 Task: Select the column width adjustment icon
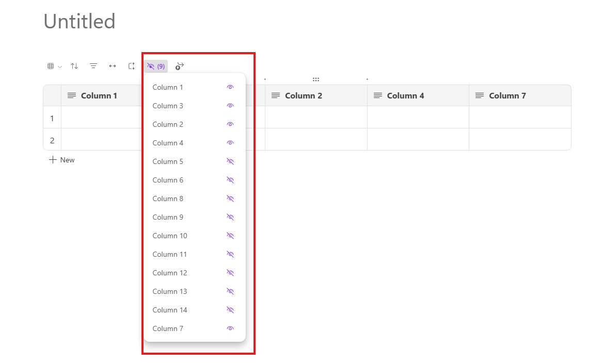pos(113,66)
